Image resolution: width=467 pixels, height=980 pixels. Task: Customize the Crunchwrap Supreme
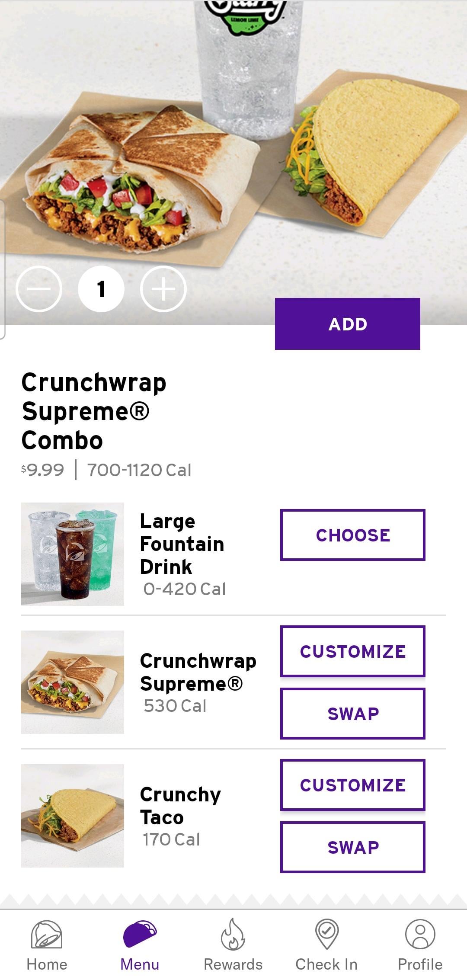[x=352, y=651]
